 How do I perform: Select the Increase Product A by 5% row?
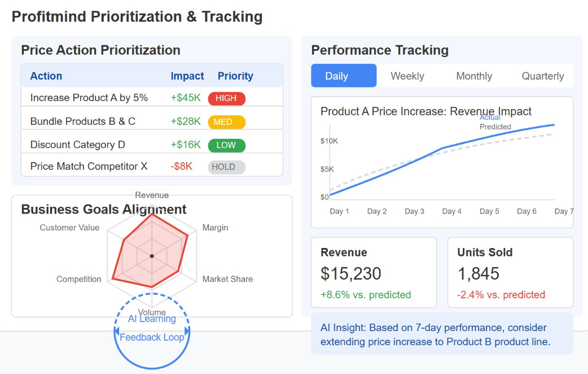tap(89, 98)
